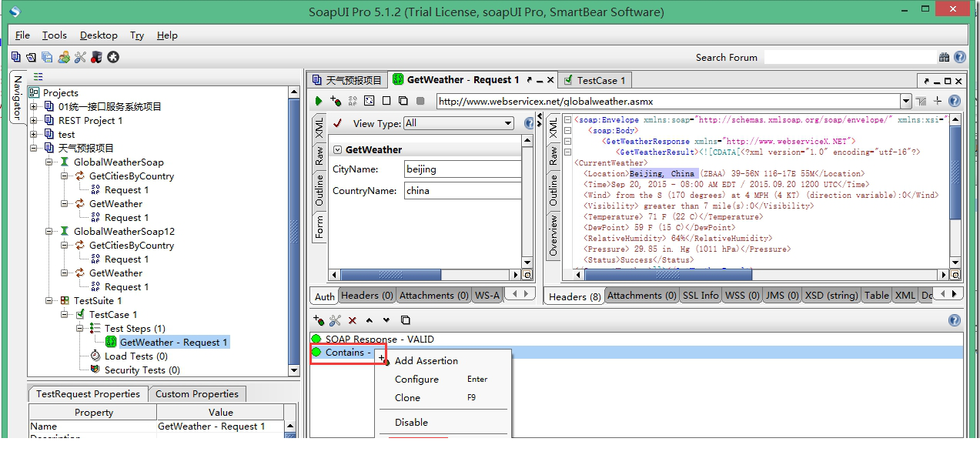980x455 pixels.
Task: Switch to the 天气预报项目 editor tab
Action: tap(346, 80)
